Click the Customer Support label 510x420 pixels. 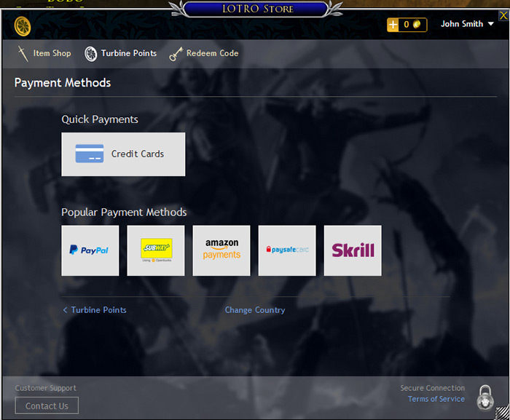pyautogui.click(x=45, y=388)
